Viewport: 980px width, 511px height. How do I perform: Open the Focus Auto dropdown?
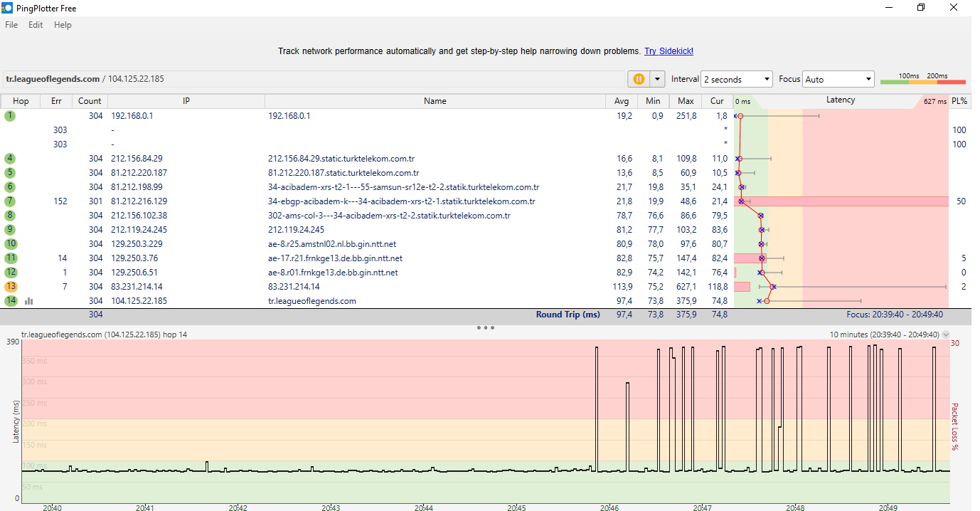click(x=838, y=79)
